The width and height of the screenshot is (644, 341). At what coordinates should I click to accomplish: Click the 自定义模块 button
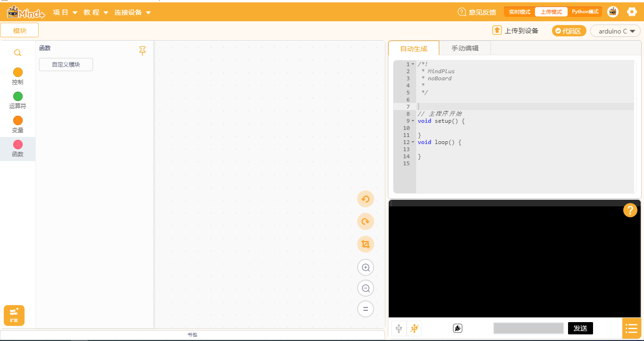click(66, 65)
